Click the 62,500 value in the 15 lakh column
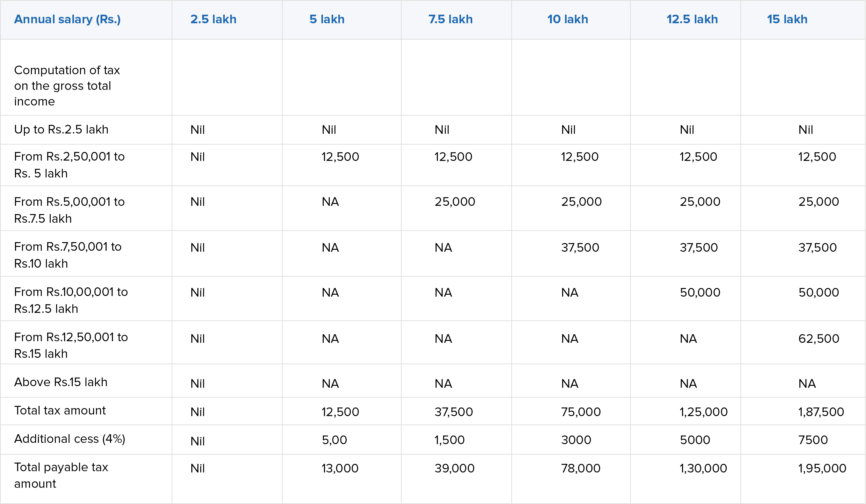 pos(818,339)
